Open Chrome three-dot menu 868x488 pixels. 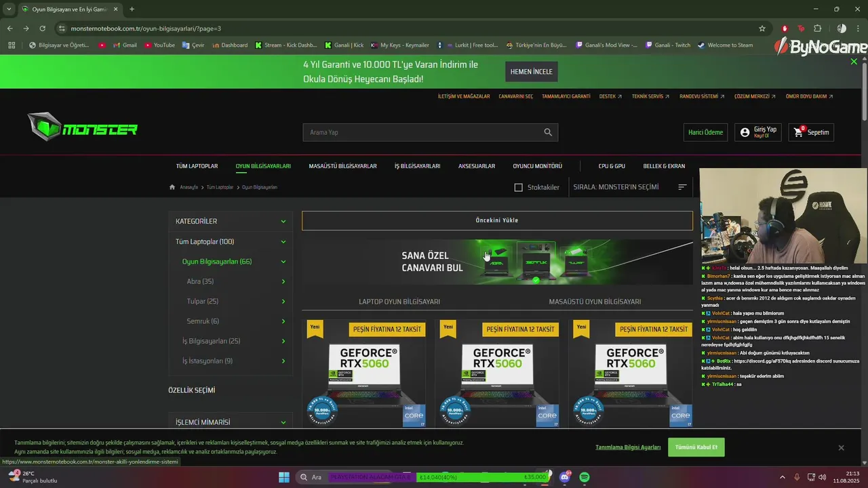[858, 28]
